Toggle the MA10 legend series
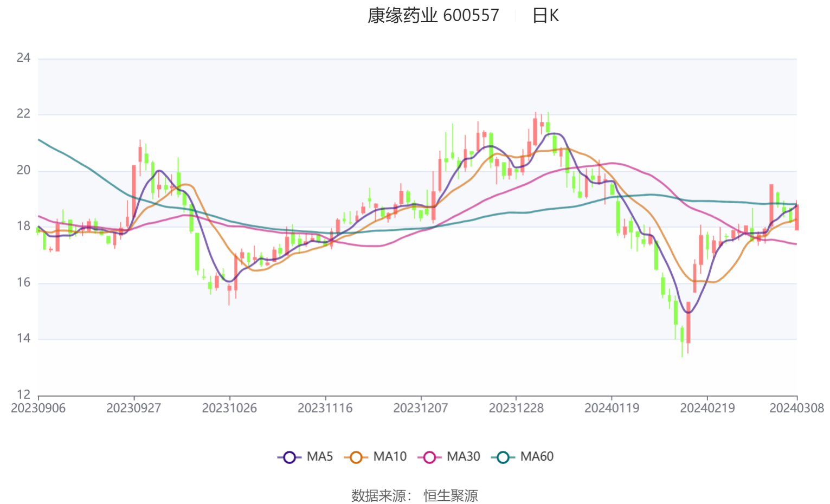 [x=375, y=457]
